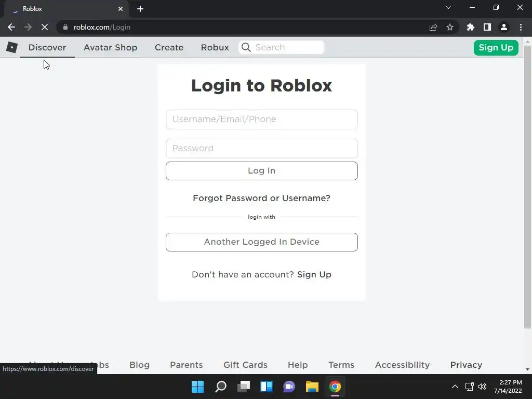Click the network icon in system tray
Image resolution: width=532 pixels, height=399 pixels.
[470, 387]
